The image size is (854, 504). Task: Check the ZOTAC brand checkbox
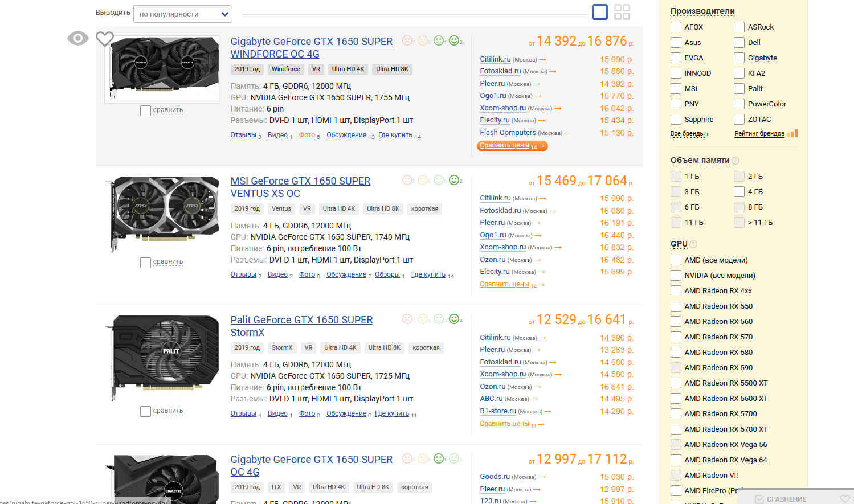click(739, 119)
